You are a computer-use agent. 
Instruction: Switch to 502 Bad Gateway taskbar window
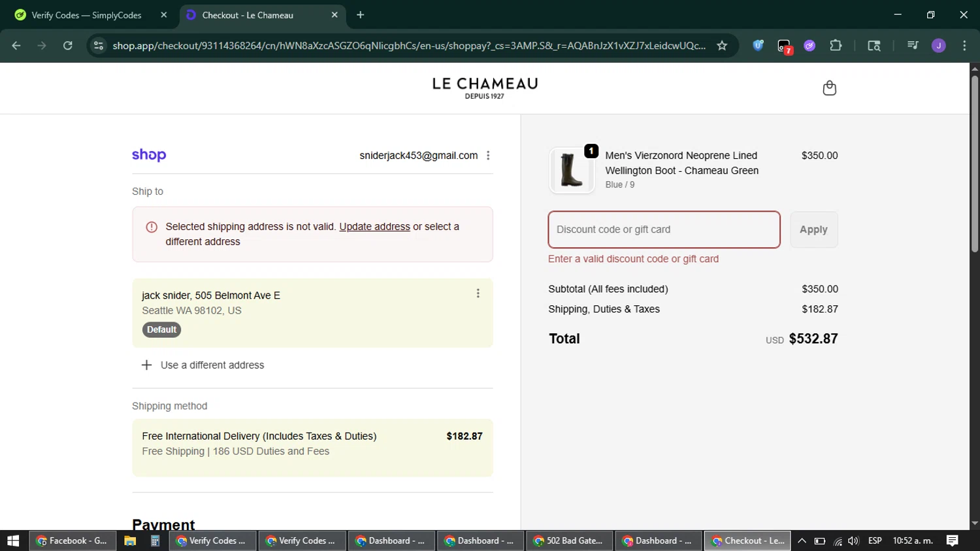click(569, 541)
